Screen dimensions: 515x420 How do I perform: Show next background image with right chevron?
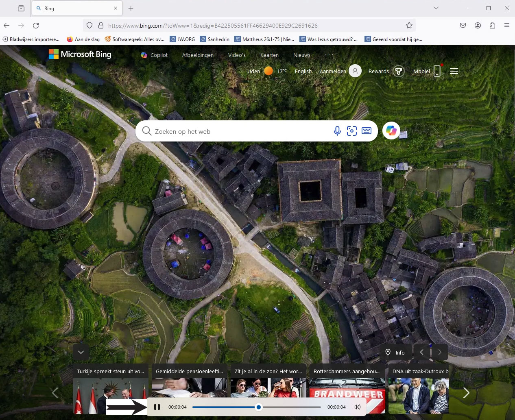[x=440, y=352]
